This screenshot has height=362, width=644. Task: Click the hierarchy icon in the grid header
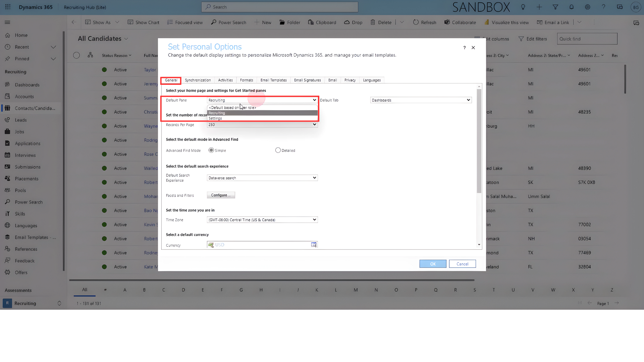point(90,55)
